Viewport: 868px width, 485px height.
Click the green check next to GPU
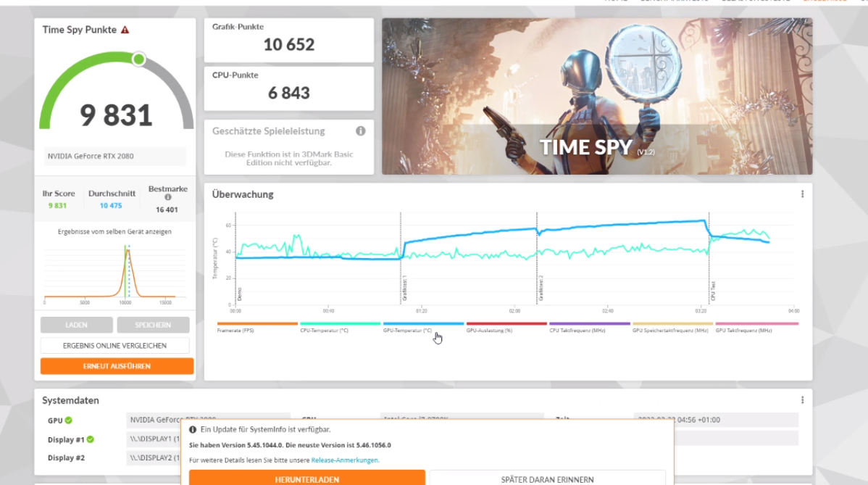coord(69,420)
